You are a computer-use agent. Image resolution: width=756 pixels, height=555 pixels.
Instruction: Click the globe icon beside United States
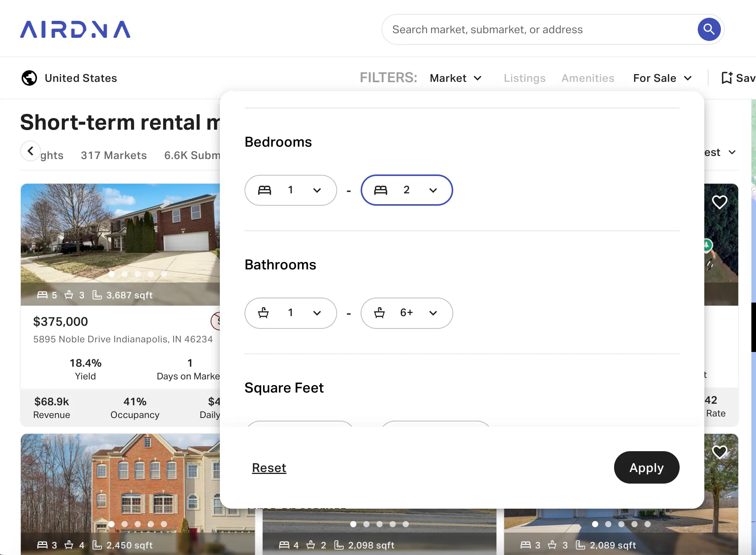tap(29, 78)
